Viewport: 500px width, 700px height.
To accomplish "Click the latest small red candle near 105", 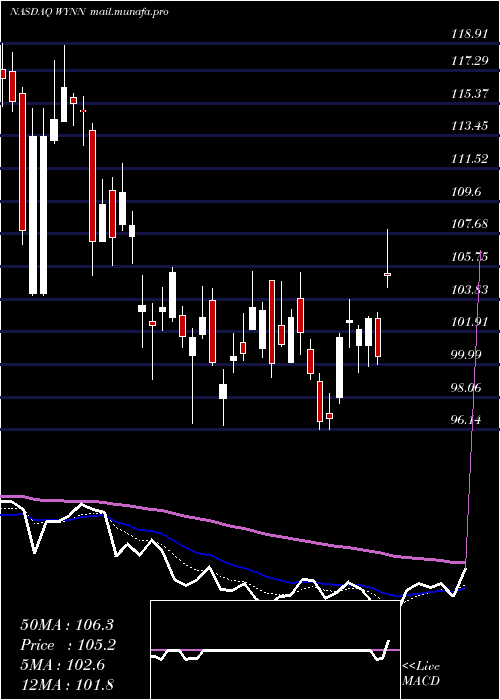I will coord(388,274).
